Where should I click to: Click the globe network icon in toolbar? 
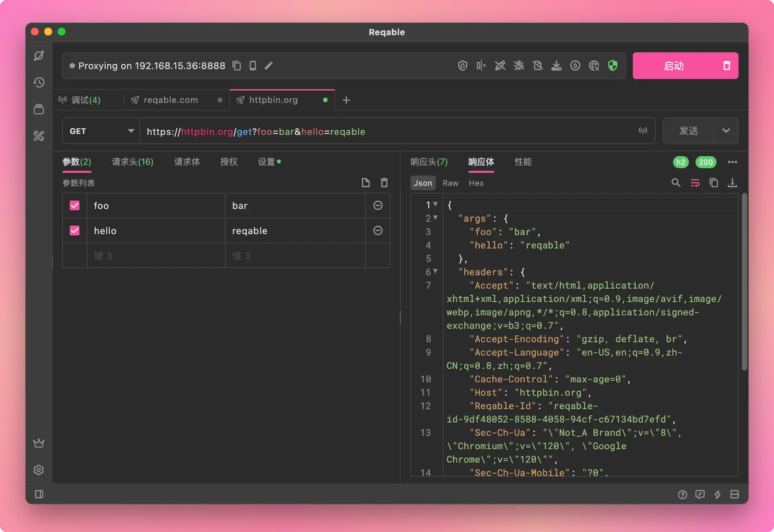click(x=594, y=66)
